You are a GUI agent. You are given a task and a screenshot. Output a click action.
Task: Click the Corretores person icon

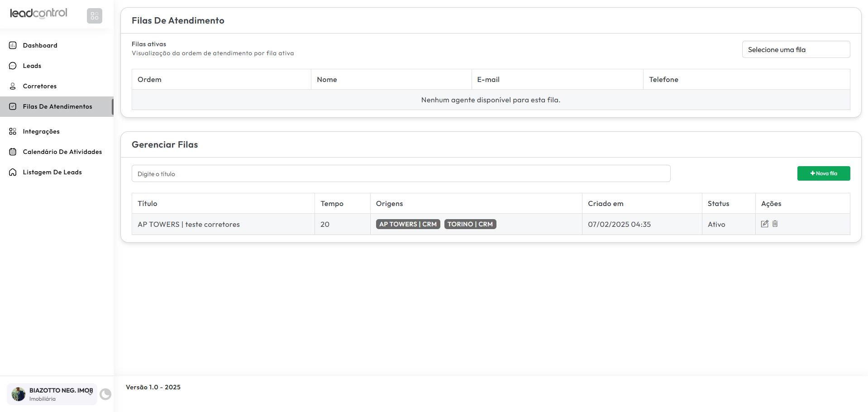point(13,86)
